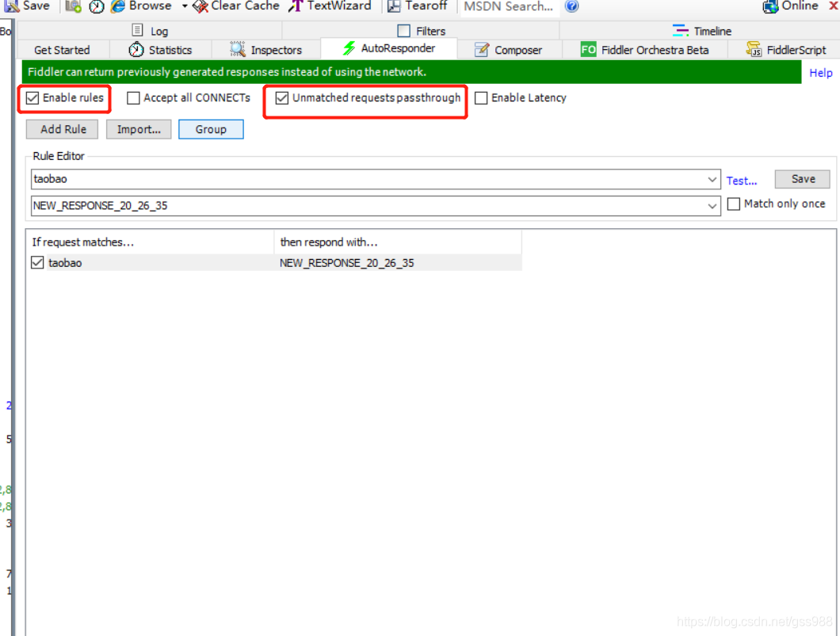Click the Add Rule button

[x=62, y=129]
